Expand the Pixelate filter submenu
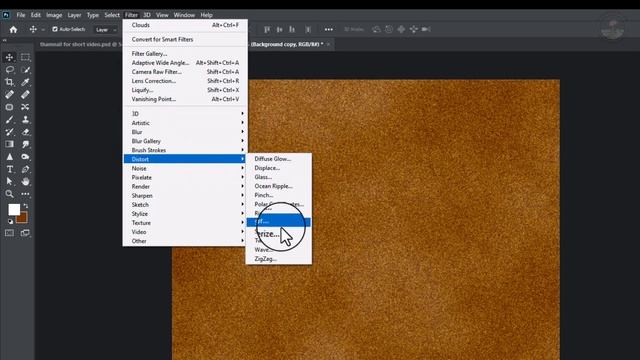The height and width of the screenshot is (360, 640). (185, 177)
